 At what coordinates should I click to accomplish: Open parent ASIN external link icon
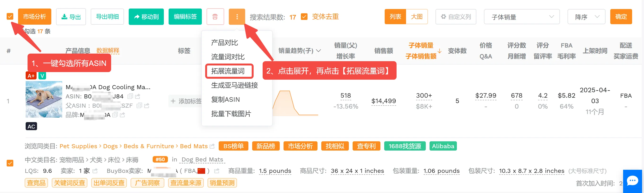(x=147, y=106)
